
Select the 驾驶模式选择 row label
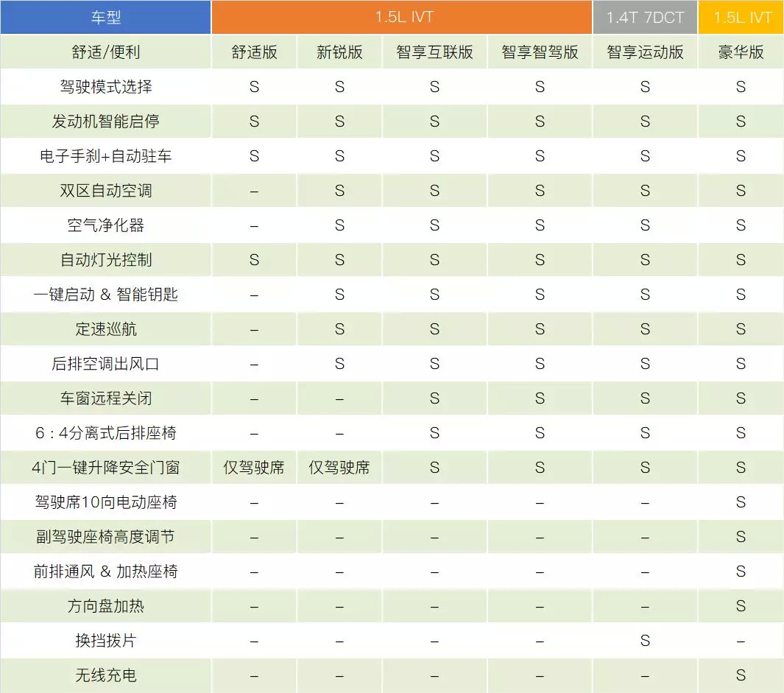[x=105, y=87]
